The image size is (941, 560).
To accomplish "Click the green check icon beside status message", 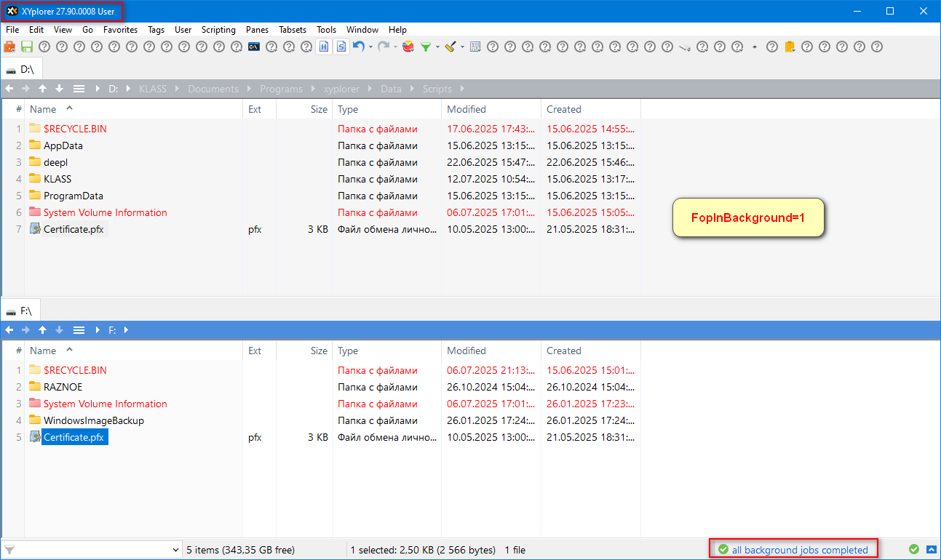I will (723, 550).
